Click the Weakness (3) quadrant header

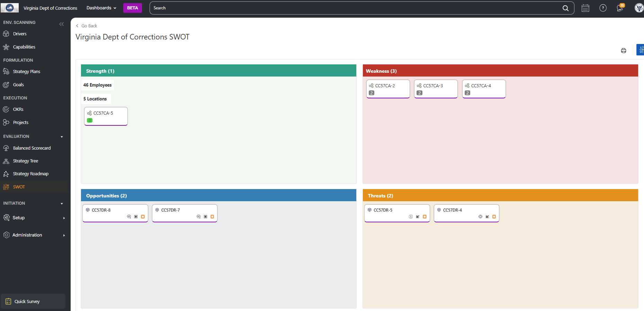[x=500, y=71]
